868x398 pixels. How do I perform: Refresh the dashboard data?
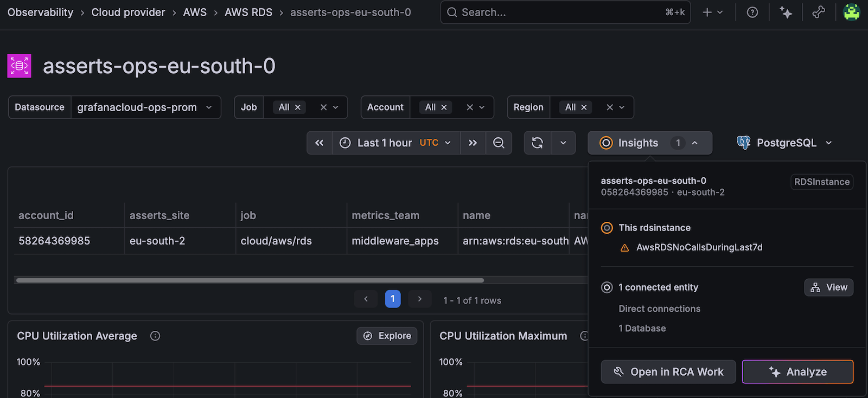point(537,143)
